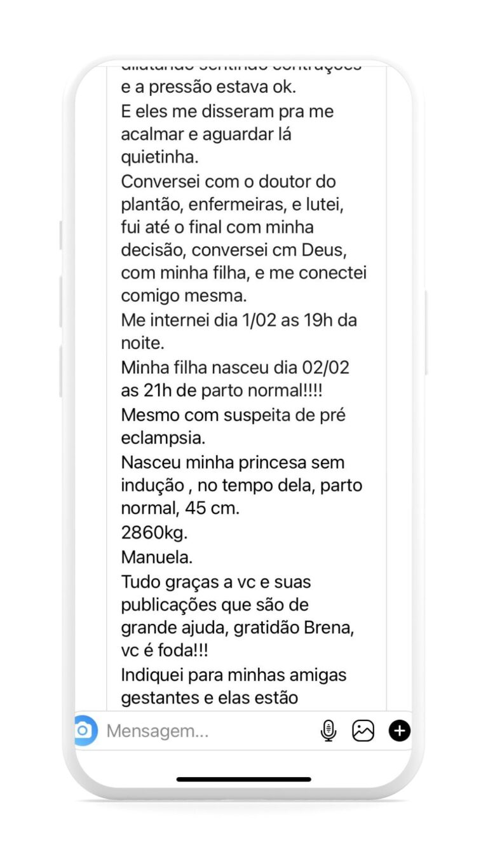Tap the black plus icon
This screenshot has width=488, height=868.
tap(400, 731)
